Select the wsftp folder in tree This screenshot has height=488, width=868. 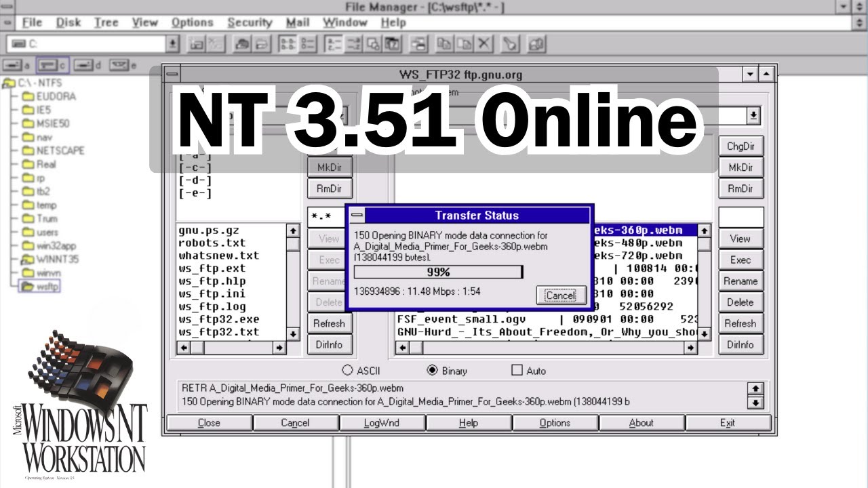41,286
